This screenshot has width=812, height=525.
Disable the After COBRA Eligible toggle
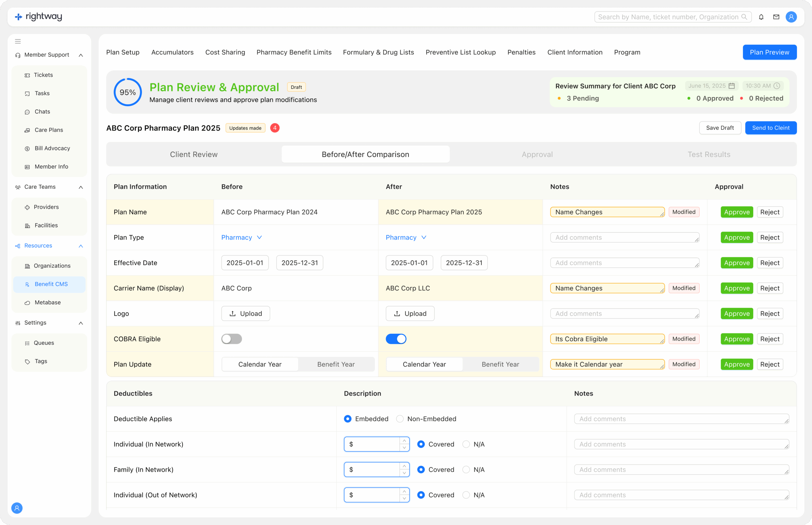coord(396,339)
